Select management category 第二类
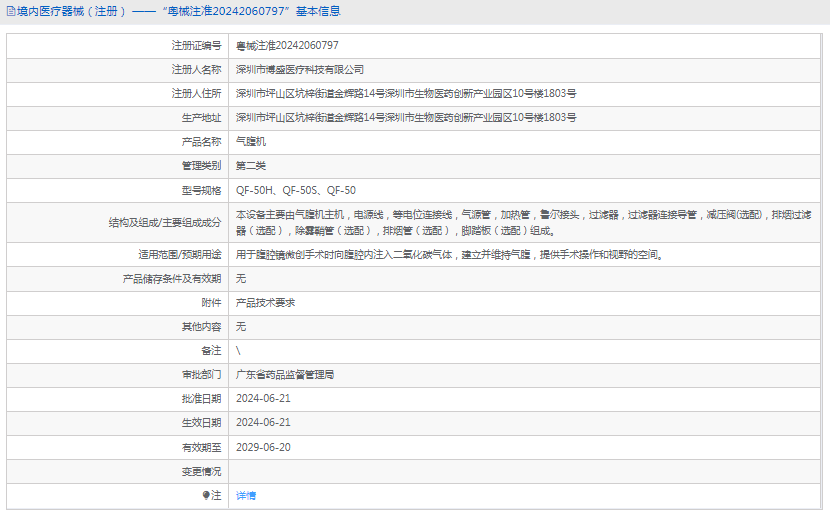The image size is (830, 518). pyautogui.click(x=250, y=166)
